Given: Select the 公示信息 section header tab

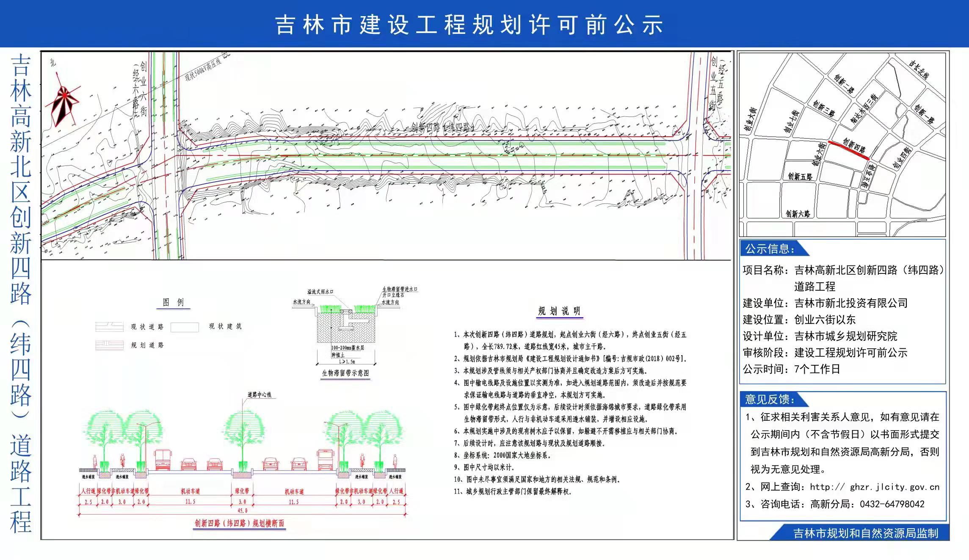Looking at the screenshot, I should click(x=770, y=249).
